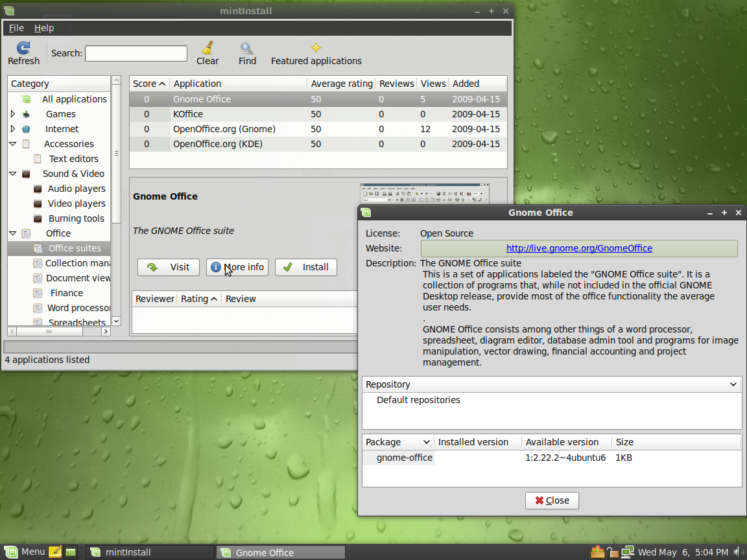
Task: Select OpenOffice.org (KDE) row
Action: click(318, 144)
